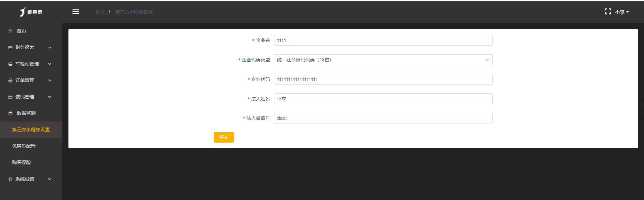The height and width of the screenshot is (200, 644).
Task: Click the 车检站管理 icon in sidebar
Action: [10, 64]
